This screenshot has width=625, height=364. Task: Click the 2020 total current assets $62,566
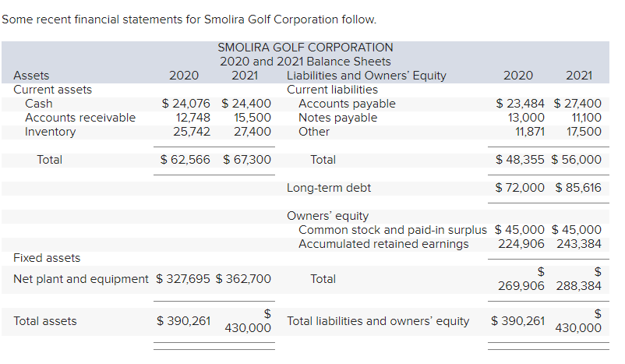(185, 160)
